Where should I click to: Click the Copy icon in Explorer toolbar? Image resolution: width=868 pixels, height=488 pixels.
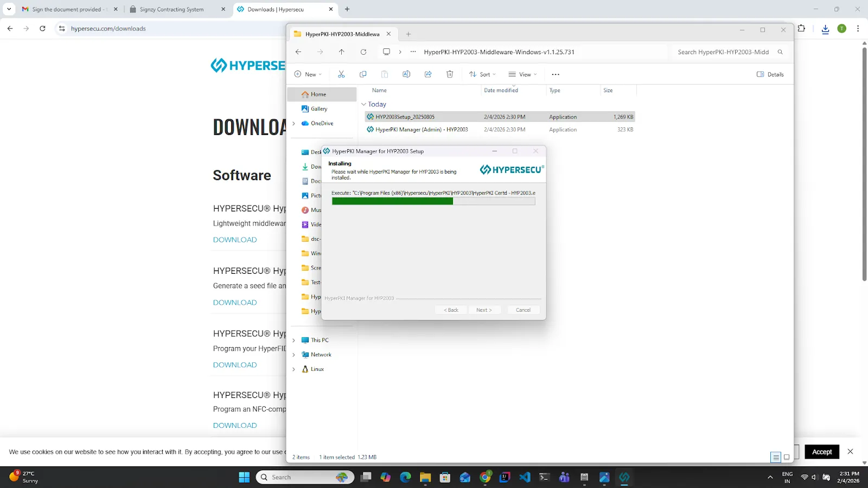[363, 74]
